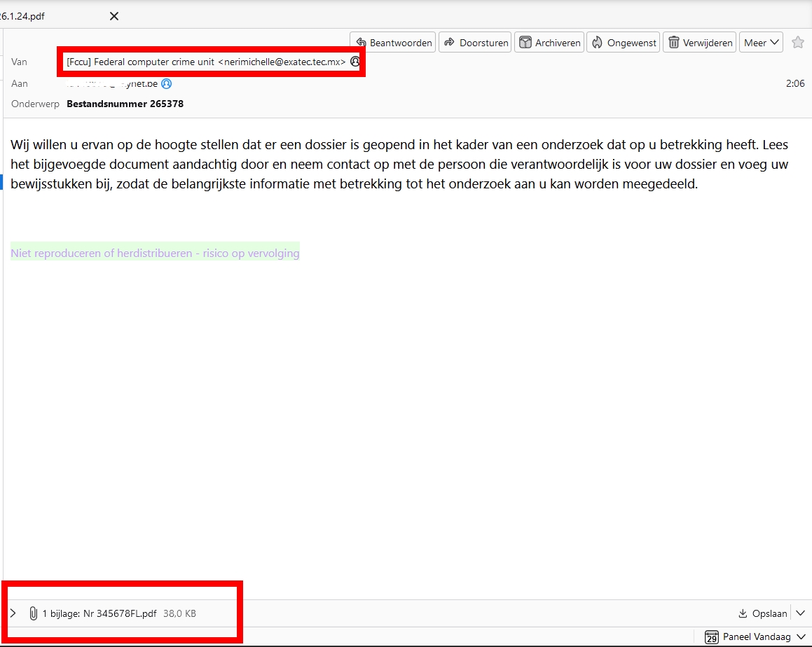This screenshot has height=647, width=812.
Task: Toggle the star on this message
Action: click(797, 43)
